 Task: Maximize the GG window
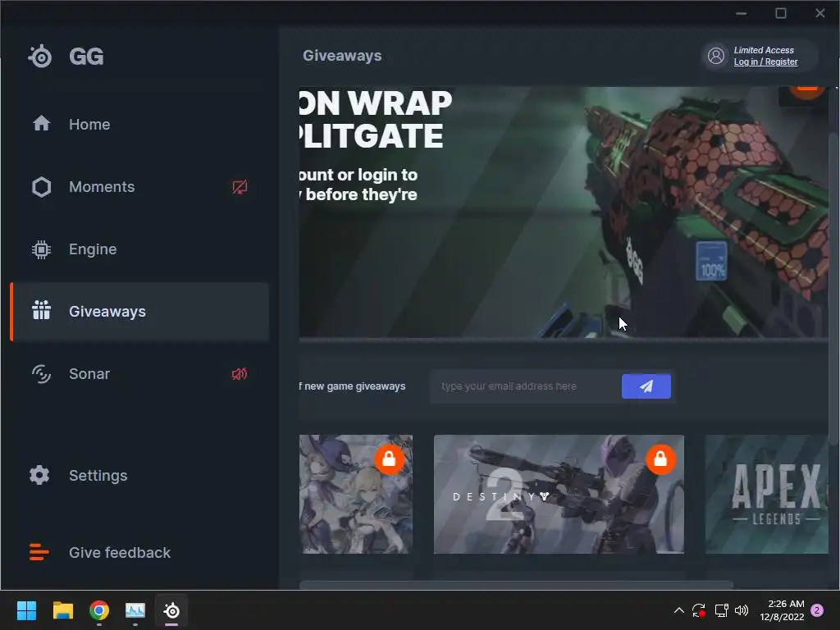781,13
